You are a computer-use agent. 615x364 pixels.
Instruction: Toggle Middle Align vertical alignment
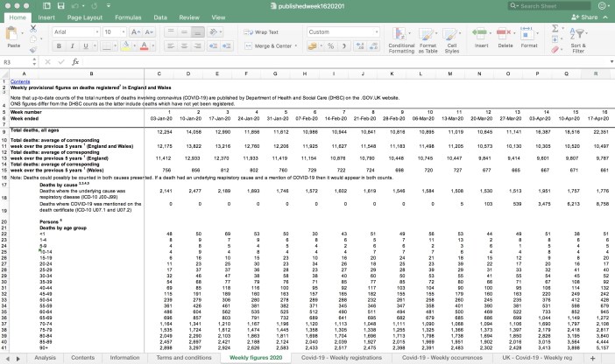(184, 32)
